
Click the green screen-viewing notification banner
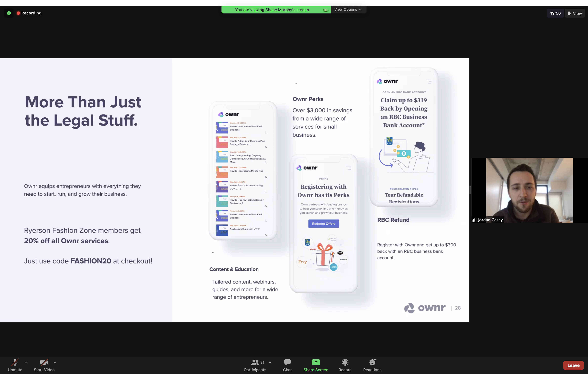click(x=272, y=10)
